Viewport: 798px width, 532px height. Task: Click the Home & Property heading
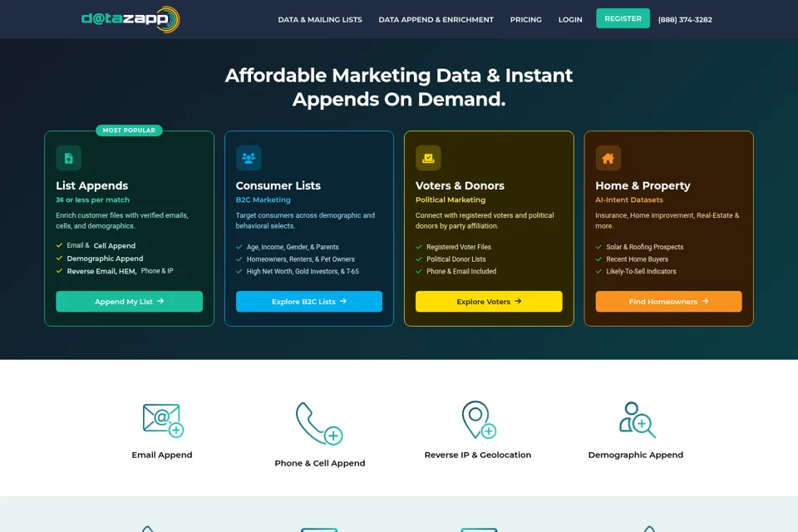pyautogui.click(x=643, y=186)
